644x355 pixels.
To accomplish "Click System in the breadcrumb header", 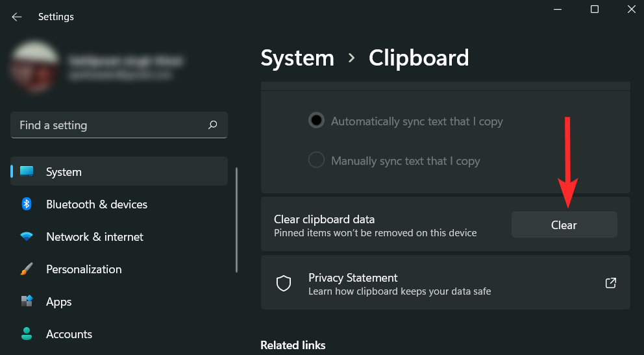I will pyautogui.click(x=297, y=58).
